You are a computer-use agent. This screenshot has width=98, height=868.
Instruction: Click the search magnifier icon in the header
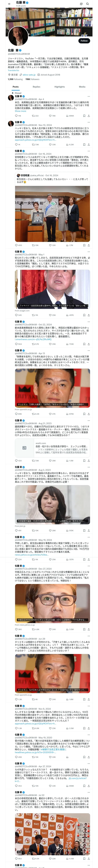point(87,4)
